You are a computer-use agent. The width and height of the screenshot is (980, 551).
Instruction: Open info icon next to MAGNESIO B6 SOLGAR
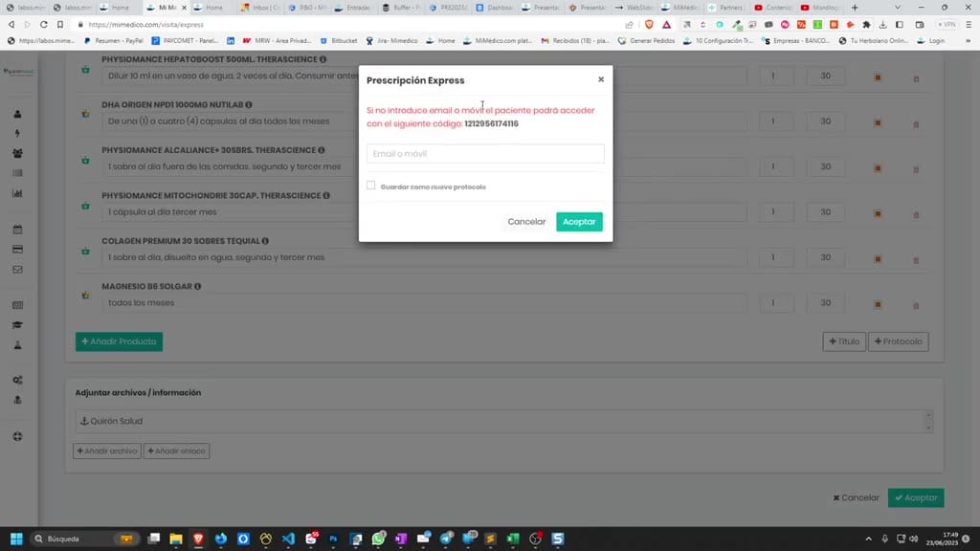point(197,286)
